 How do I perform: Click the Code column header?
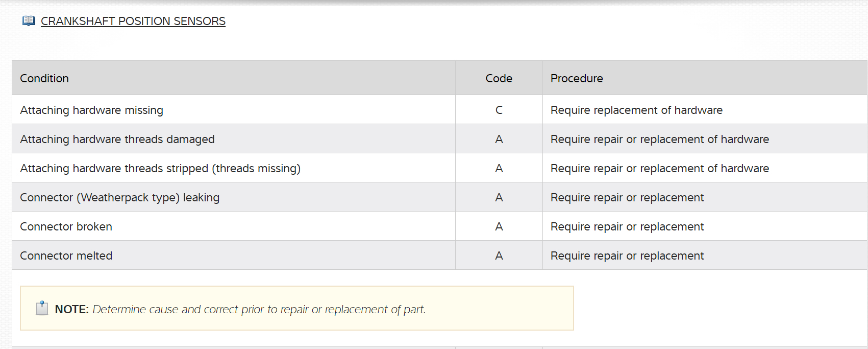coord(499,78)
